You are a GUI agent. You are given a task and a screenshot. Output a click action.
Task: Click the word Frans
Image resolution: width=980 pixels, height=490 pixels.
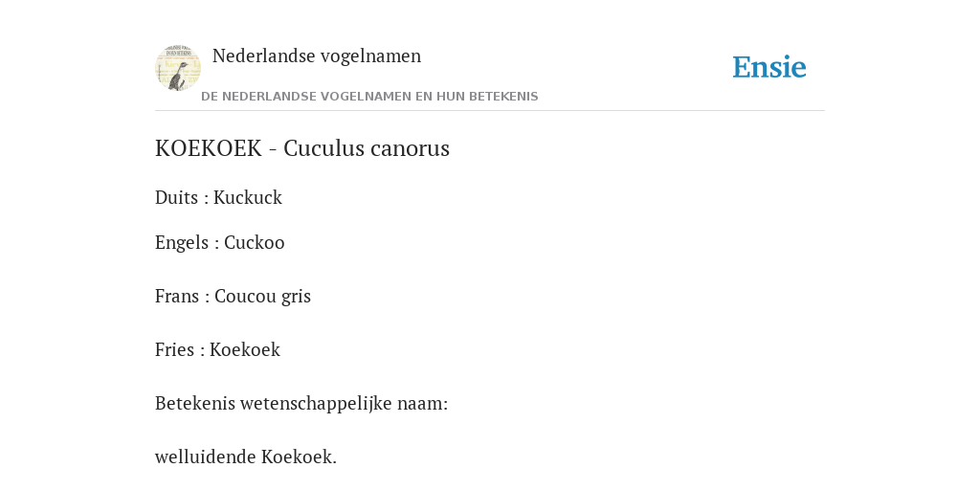(x=177, y=297)
